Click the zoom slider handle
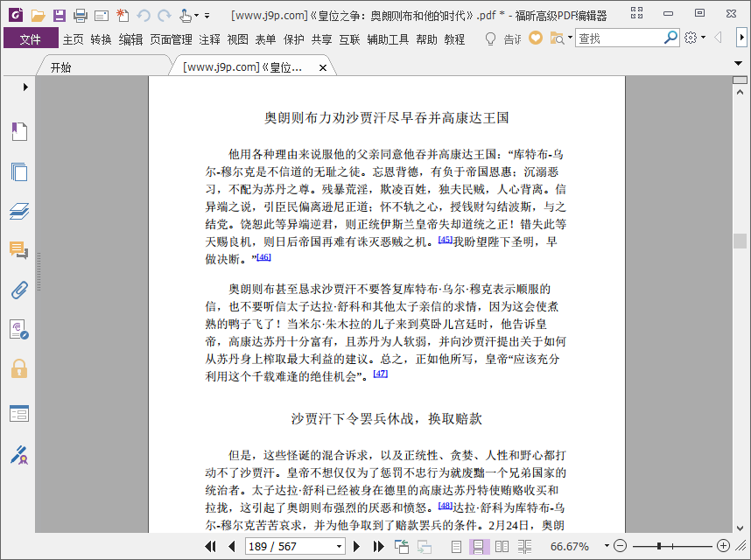Image resolution: width=751 pixels, height=560 pixels. pos(659,546)
